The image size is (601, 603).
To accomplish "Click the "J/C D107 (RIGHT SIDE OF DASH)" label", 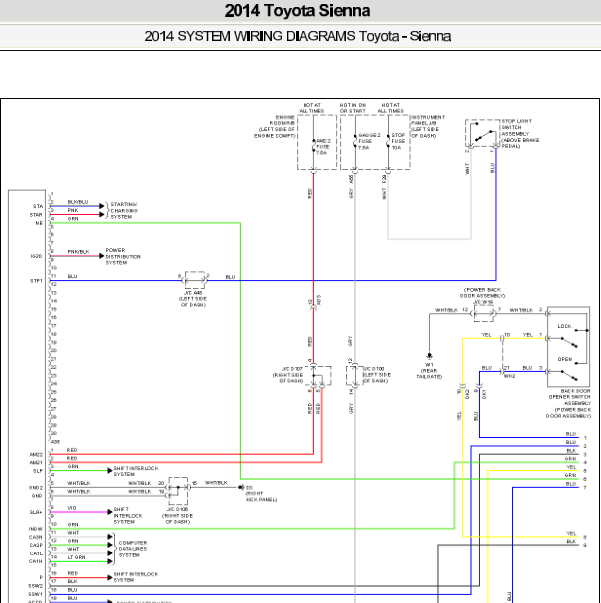I will pos(288,375).
